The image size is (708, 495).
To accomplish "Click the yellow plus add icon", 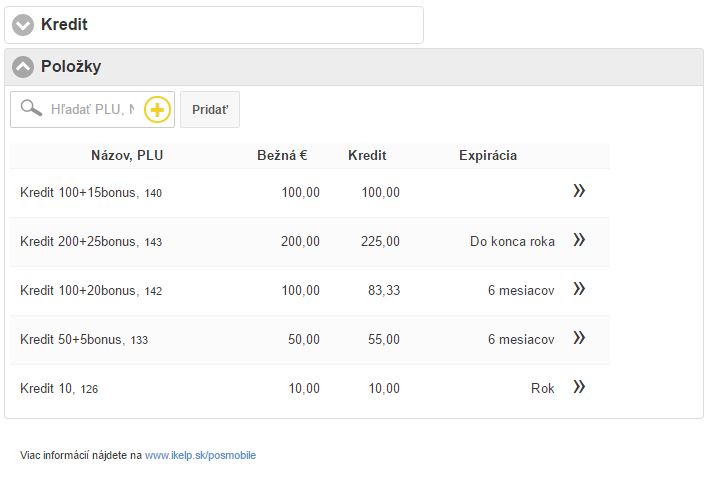I will pos(158,110).
